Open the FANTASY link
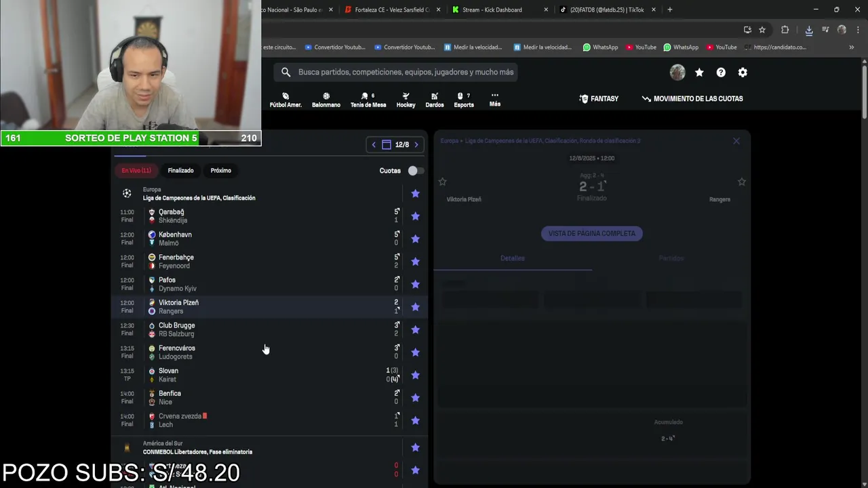 [599, 99]
